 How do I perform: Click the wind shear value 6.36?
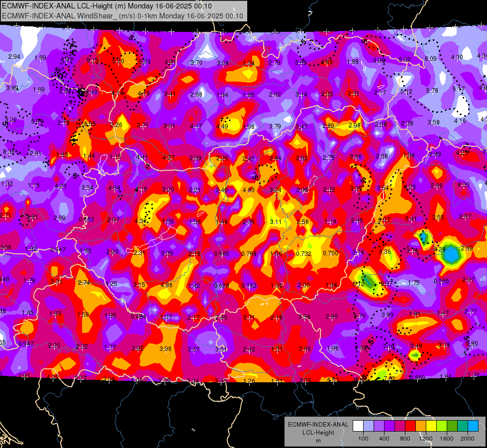(x=385, y=252)
